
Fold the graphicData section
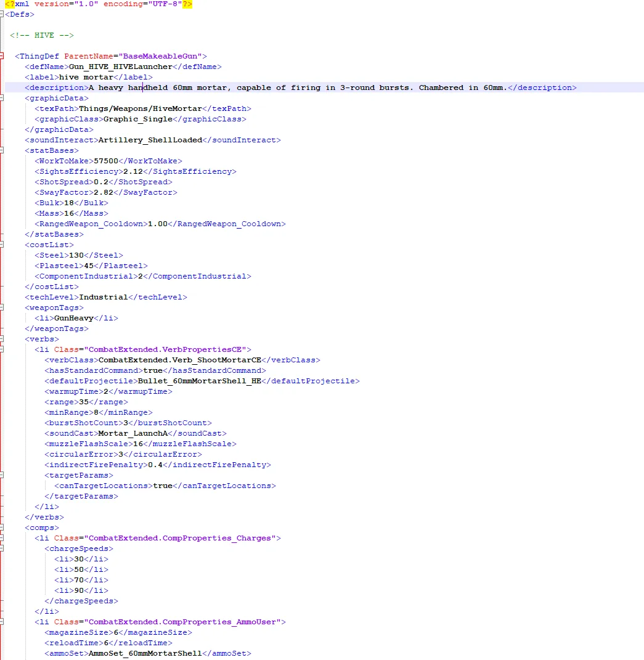point(2,98)
